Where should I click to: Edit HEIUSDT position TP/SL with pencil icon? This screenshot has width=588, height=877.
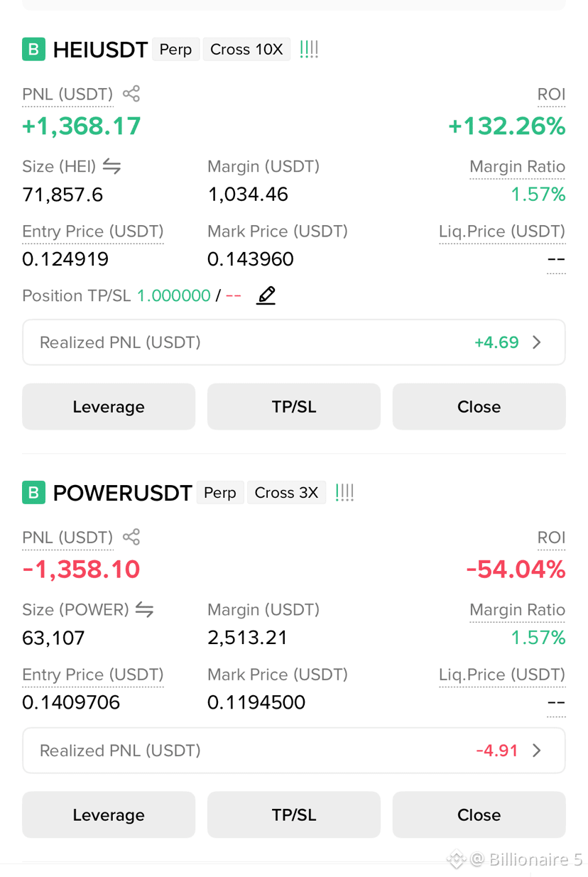(x=266, y=295)
